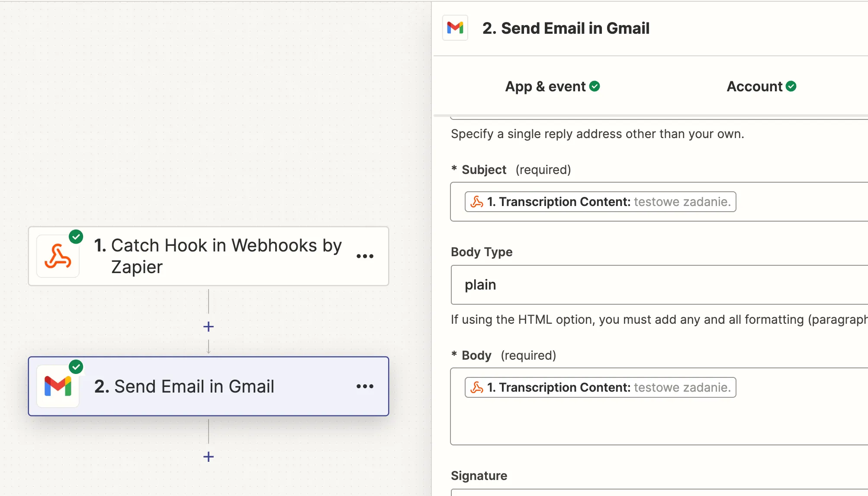Click the Gmail logo in panel header
Viewport: 868px width, 496px height.
[x=455, y=28]
